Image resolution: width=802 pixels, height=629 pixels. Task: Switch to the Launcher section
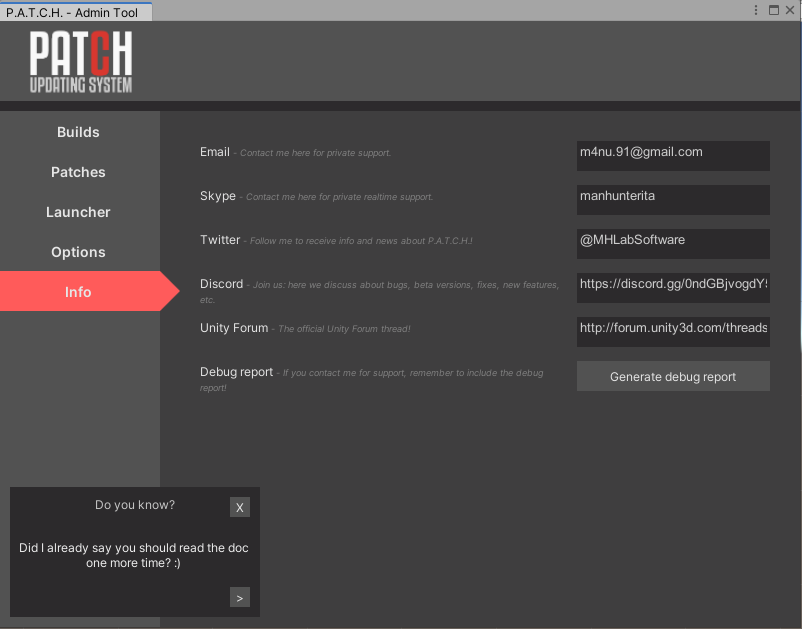78,212
